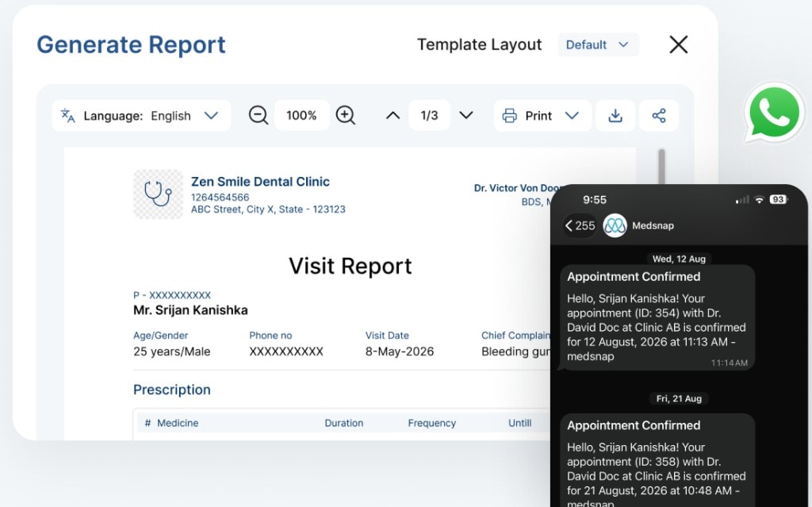Click the Medicine column header
Screen dimensions: 812x507
178,423
